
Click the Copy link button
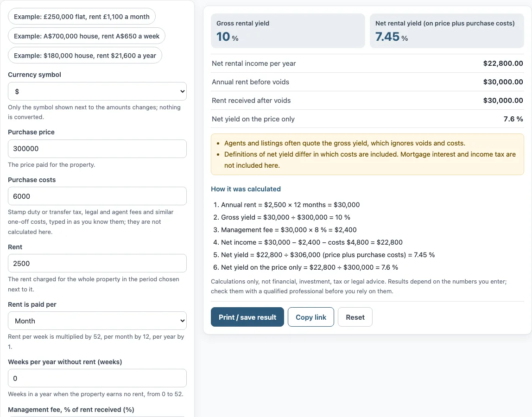pyautogui.click(x=311, y=317)
